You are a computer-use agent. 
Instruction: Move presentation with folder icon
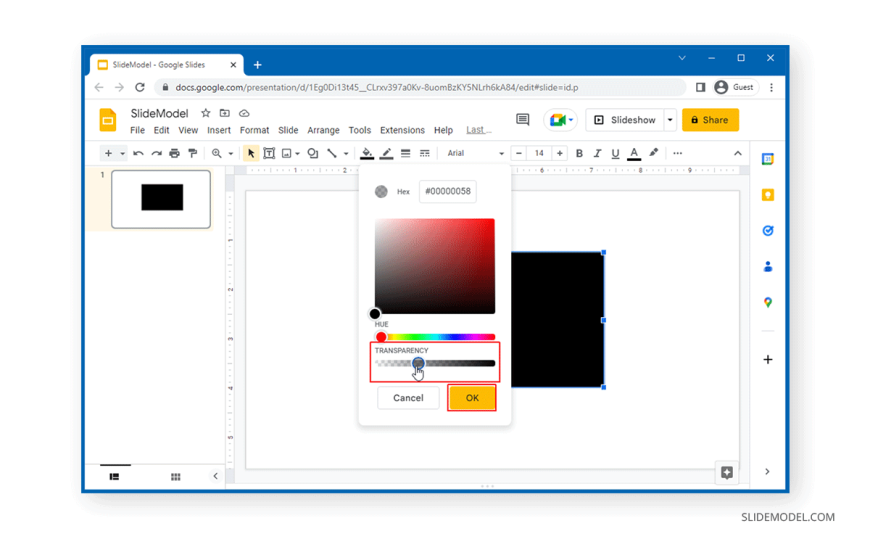point(225,113)
